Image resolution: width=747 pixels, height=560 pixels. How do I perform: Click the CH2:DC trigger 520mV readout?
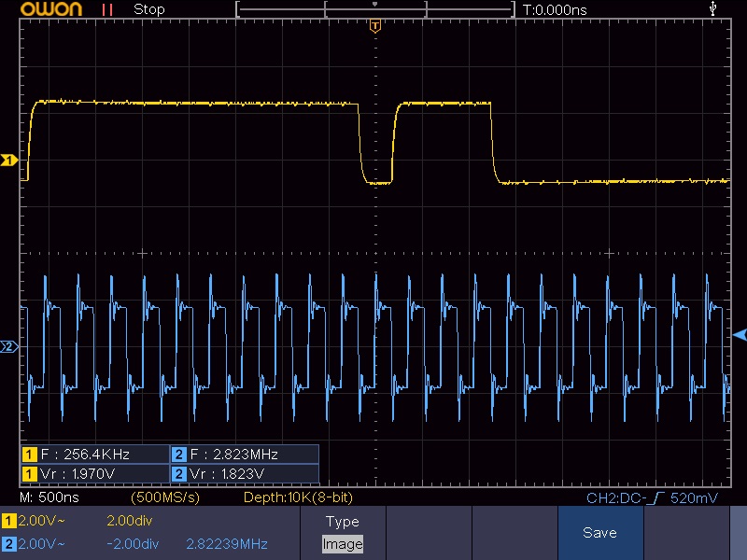coord(652,498)
